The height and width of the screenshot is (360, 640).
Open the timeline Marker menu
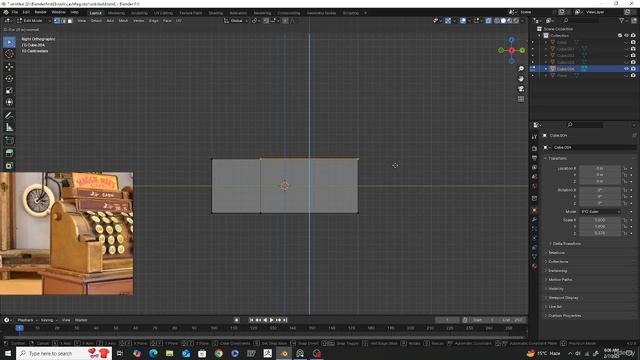pyautogui.click(x=81, y=320)
